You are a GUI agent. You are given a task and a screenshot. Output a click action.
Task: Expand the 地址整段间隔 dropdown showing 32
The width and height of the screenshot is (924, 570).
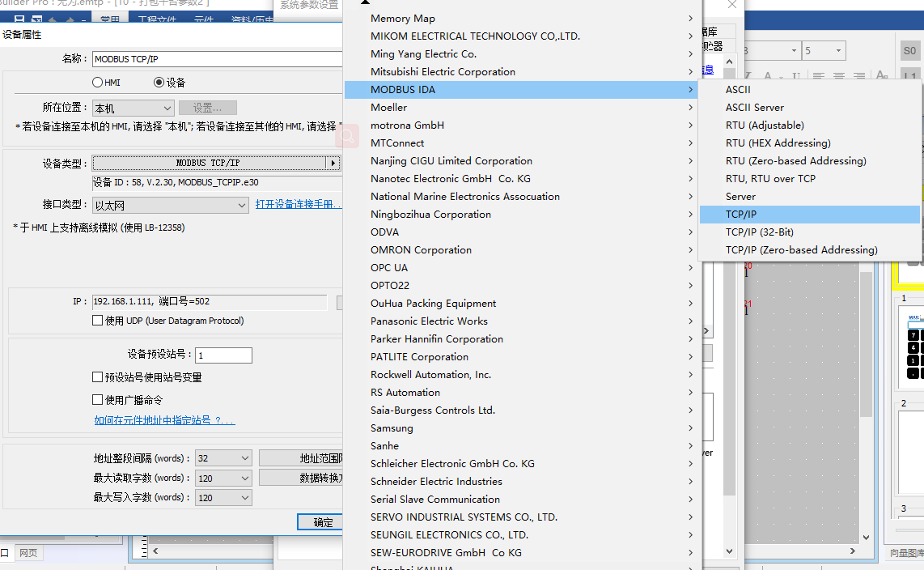(x=223, y=458)
